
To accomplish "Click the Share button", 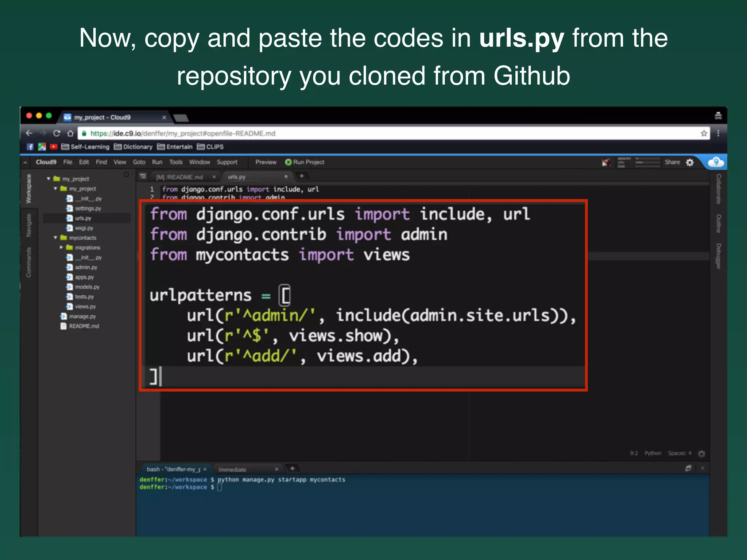I will point(672,162).
